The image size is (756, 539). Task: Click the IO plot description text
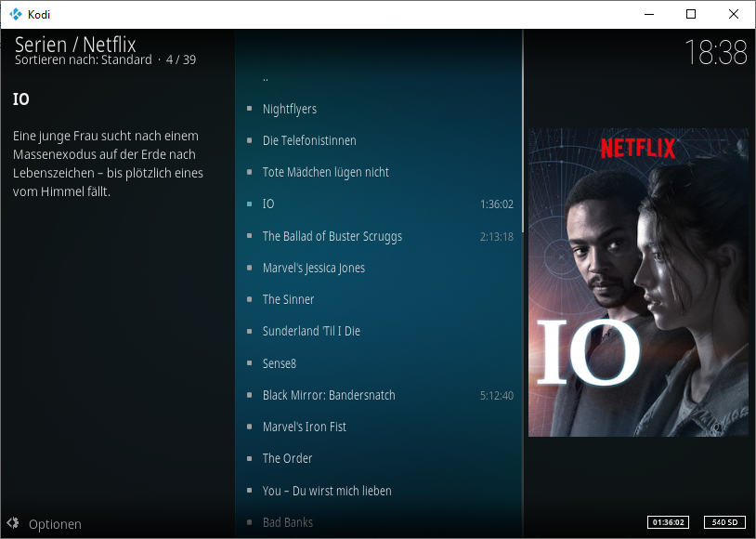pyautogui.click(x=108, y=164)
